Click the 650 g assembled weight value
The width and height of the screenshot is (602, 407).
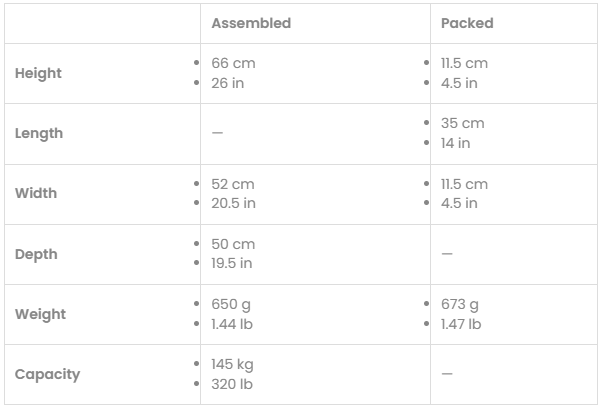233,304
